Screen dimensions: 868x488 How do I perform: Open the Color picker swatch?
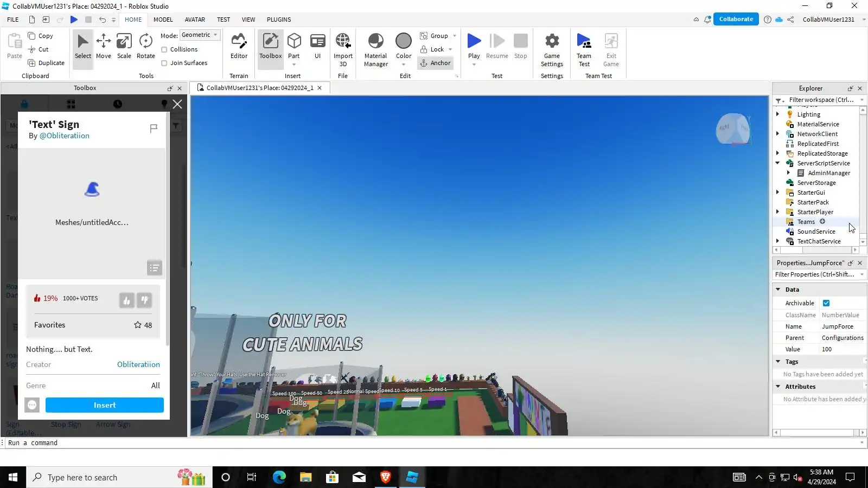tap(404, 41)
